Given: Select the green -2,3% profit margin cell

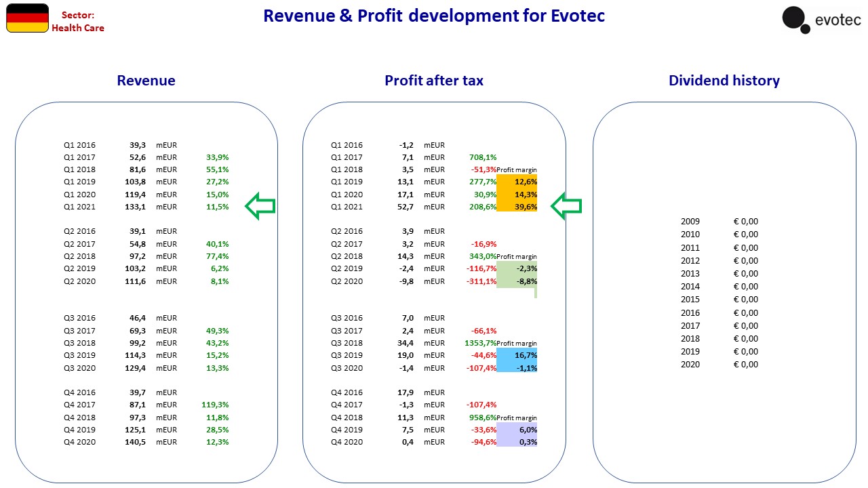Looking at the screenshot, I should [x=517, y=269].
